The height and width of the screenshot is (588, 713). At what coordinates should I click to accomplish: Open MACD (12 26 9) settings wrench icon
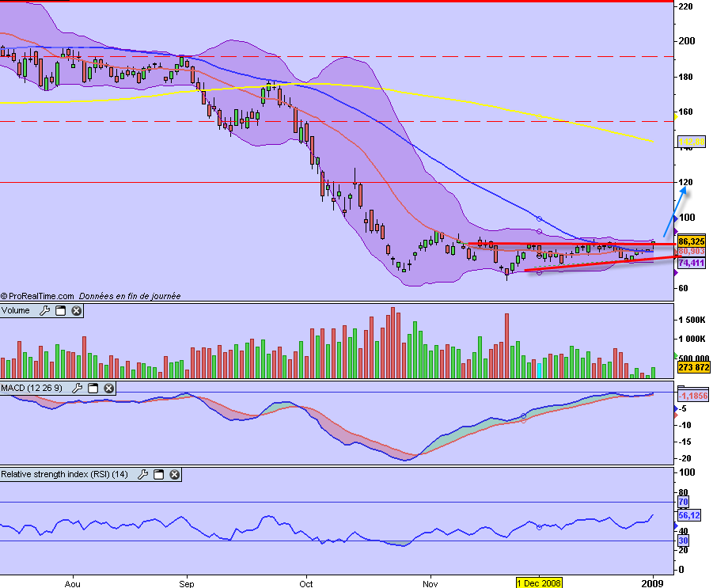pyautogui.click(x=78, y=389)
